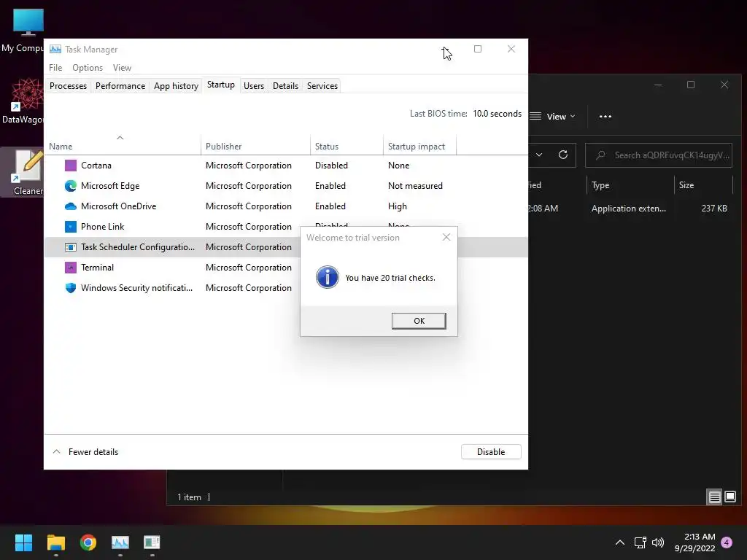The height and width of the screenshot is (560, 747).
Task: Click the Task Manager taskbar icon
Action: pyautogui.click(x=120, y=542)
